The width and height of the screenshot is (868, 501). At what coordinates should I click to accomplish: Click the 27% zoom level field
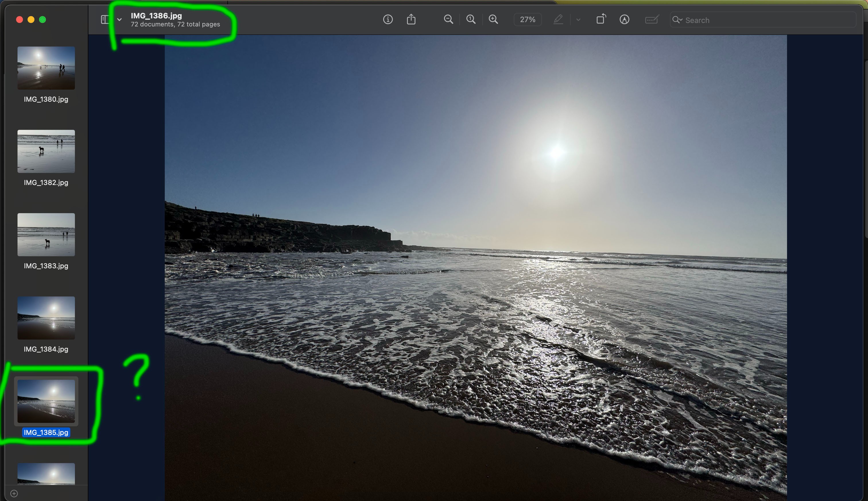527,20
